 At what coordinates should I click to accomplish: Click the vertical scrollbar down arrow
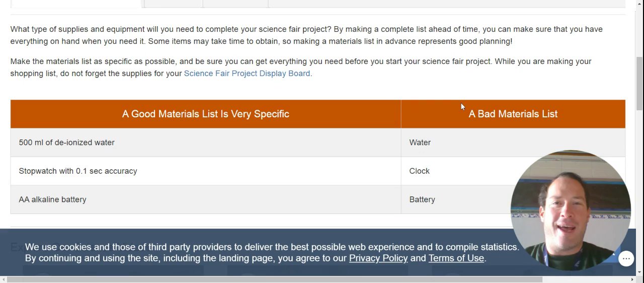coord(639,272)
